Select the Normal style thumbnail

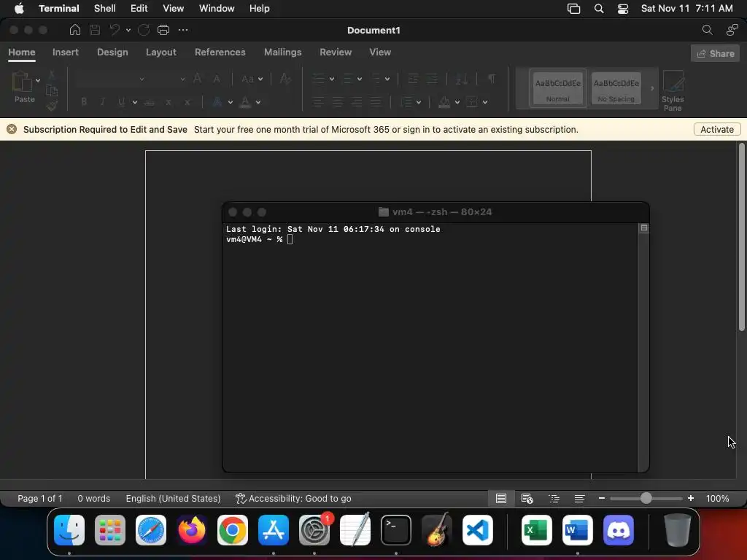tap(558, 88)
